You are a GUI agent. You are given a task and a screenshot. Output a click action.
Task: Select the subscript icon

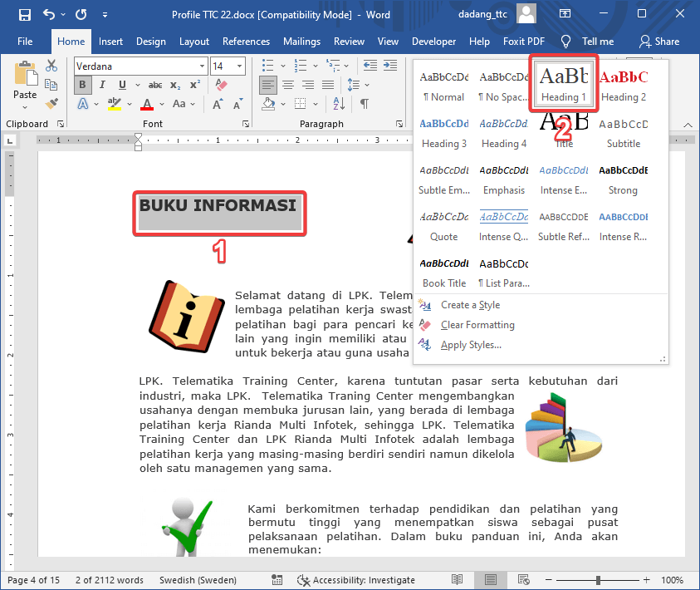tap(174, 85)
